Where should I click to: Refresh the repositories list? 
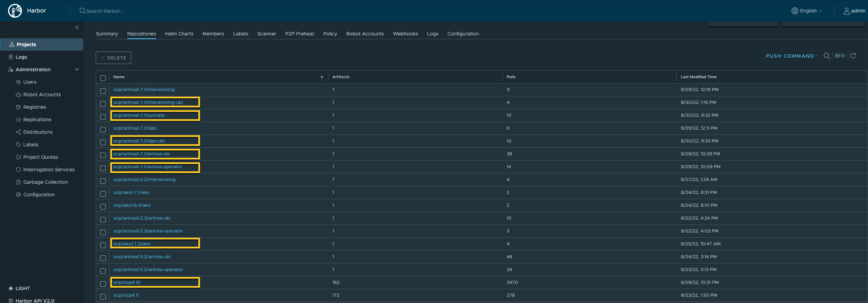[x=853, y=56]
